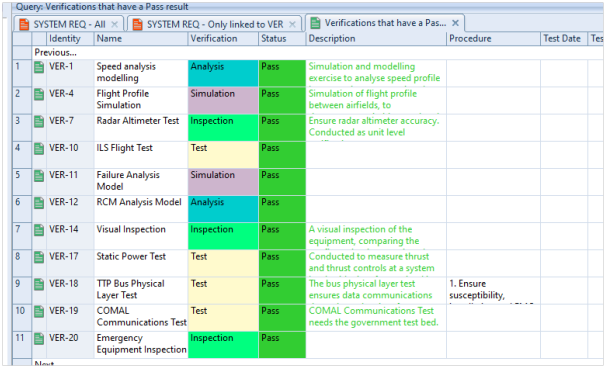Click the document icon for VER-18 row
606x368 pixels.
[39, 285]
